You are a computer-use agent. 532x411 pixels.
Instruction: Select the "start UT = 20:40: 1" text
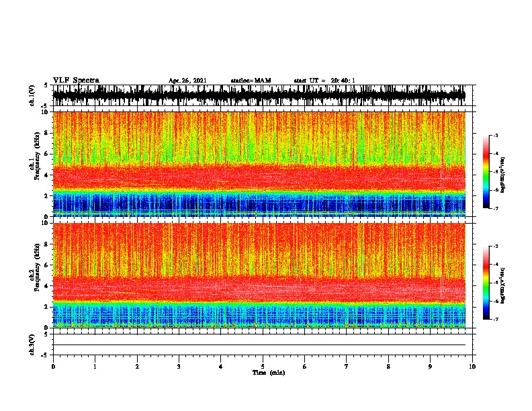click(x=324, y=81)
